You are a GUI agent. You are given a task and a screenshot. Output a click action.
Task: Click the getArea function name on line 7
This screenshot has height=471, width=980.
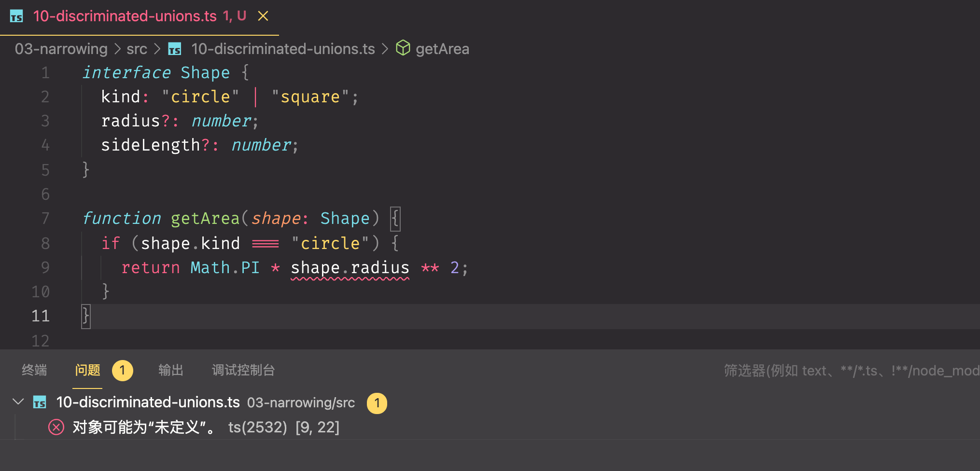tap(205, 219)
